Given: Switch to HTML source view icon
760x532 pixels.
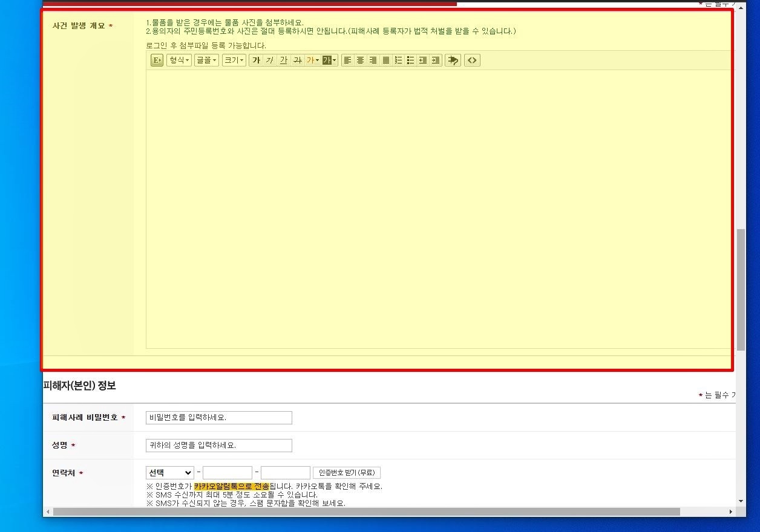Looking at the screenshot, I should (472, 60).
